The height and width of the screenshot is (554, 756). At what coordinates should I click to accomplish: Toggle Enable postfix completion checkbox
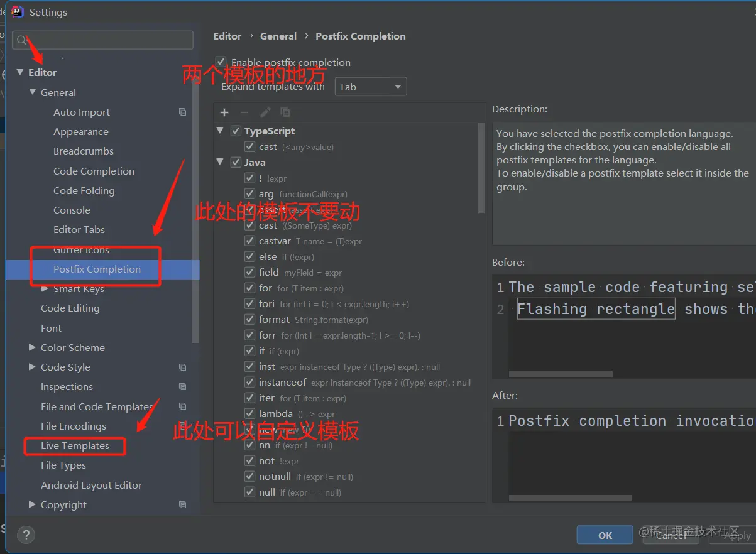point(221,62)
